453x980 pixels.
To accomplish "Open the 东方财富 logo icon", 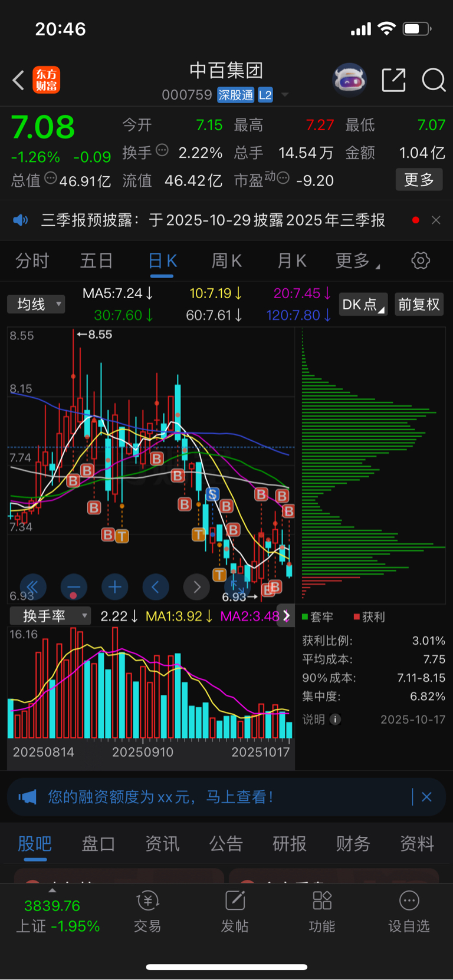I will pyautogui.click(x=47, y=80).
